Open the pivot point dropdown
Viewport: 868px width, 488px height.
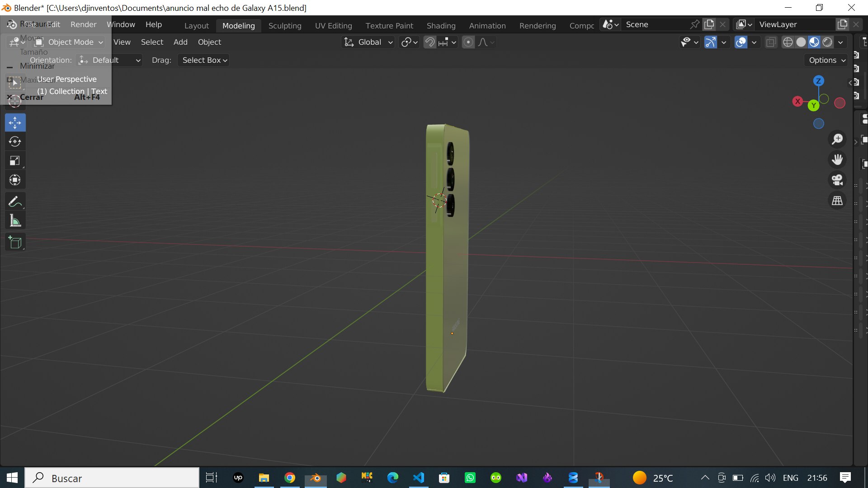(x=409, y=42)
